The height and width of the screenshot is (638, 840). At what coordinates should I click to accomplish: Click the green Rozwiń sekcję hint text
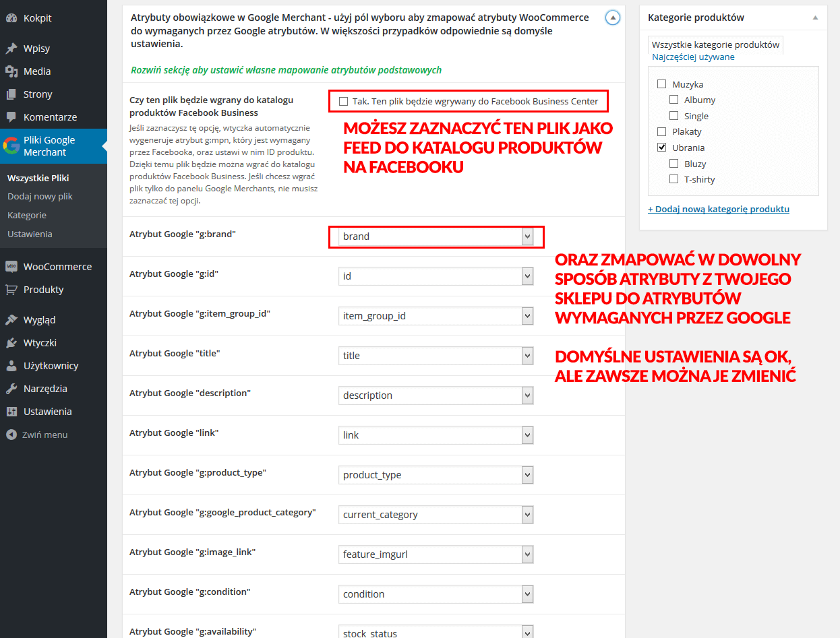pyautogui.click(x=287, y=70)
